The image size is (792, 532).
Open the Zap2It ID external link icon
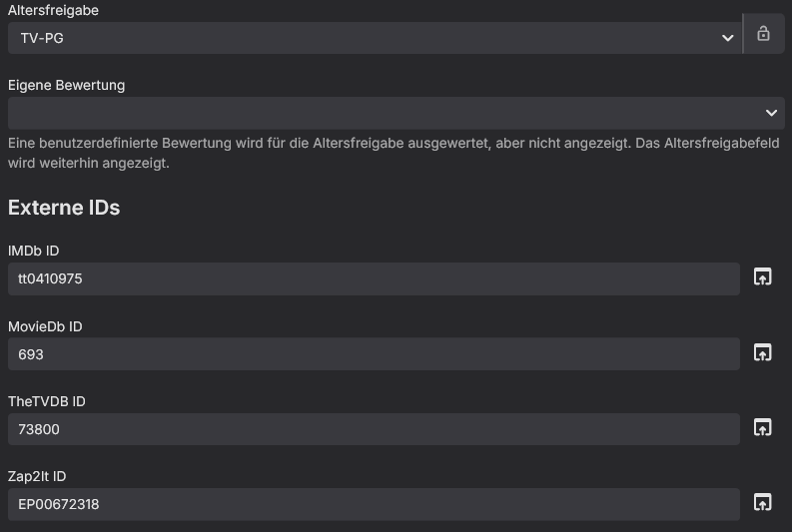(763, 502)
